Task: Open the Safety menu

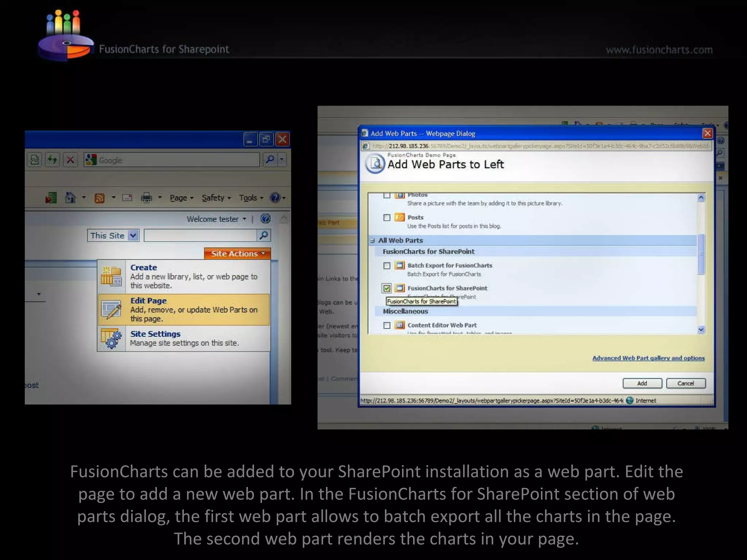Action: tap(216, 198)
